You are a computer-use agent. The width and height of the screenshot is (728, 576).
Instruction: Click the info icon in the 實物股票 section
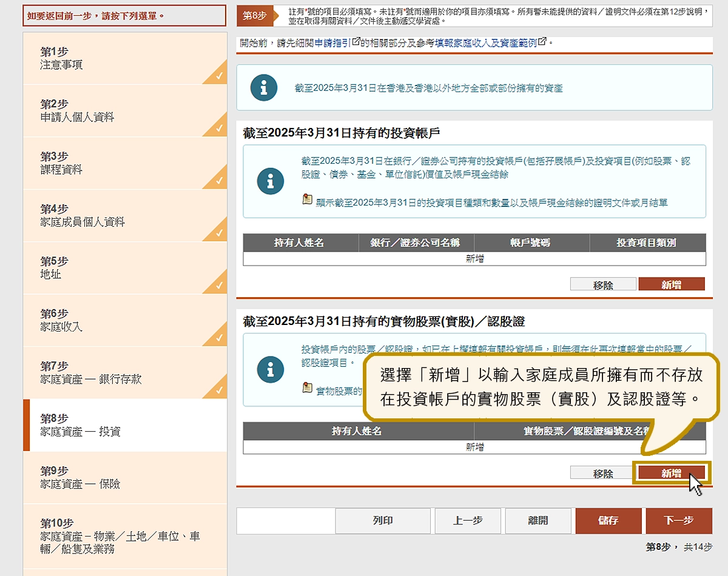click(x=270, y=369)
